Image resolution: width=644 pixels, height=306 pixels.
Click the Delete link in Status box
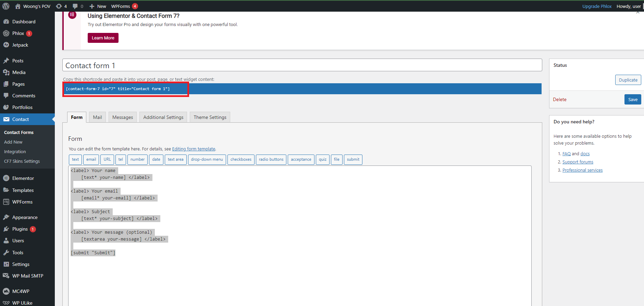click(x=560, y=99)
